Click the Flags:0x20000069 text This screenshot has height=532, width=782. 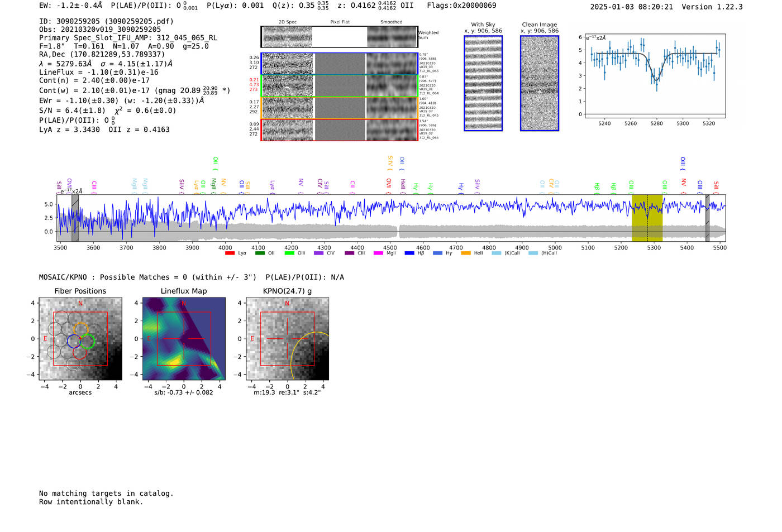click(x=461, y=6)
